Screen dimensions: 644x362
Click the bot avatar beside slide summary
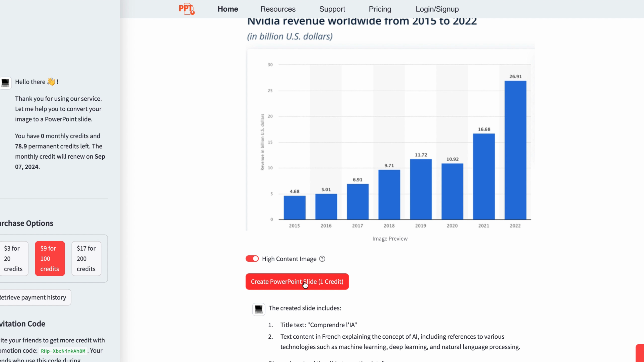pyautogui.click(x=259, y=309)
